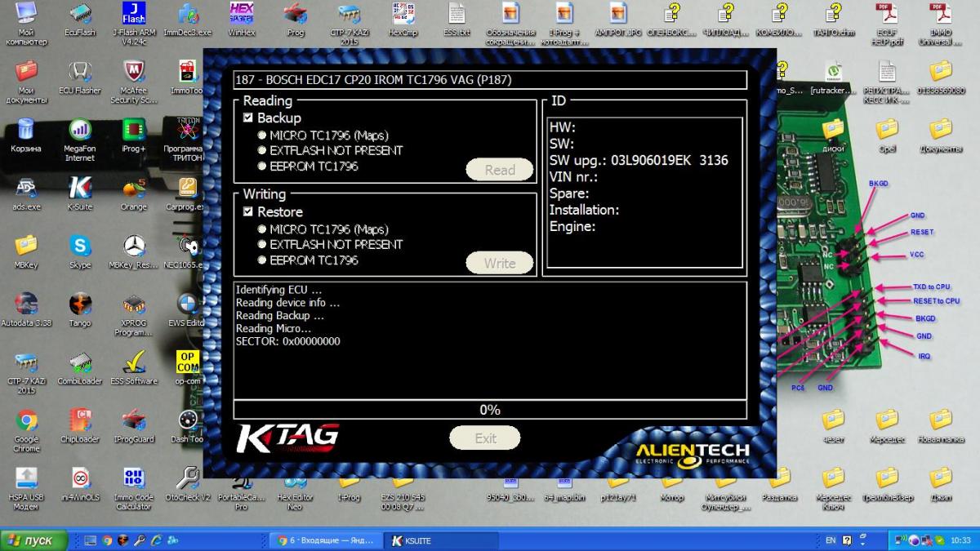
Task: Launch McAfee Security Scan icon
Action: 134,82
